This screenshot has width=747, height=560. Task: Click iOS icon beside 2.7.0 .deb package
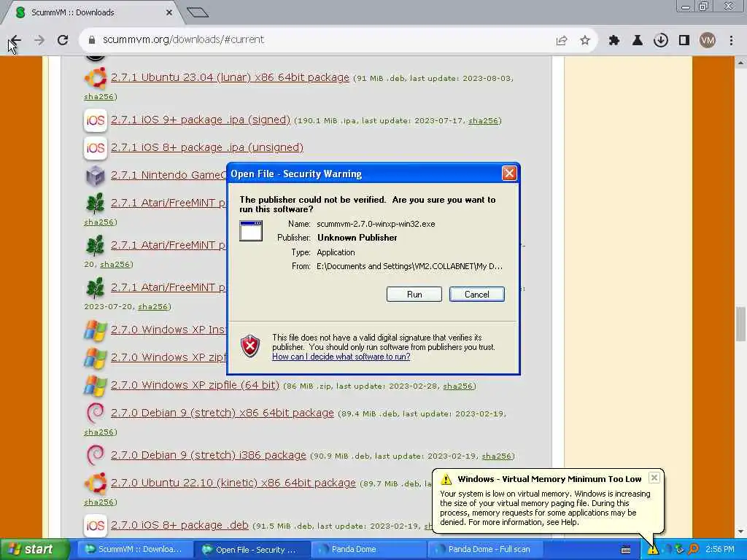click(x=96, y=525)
